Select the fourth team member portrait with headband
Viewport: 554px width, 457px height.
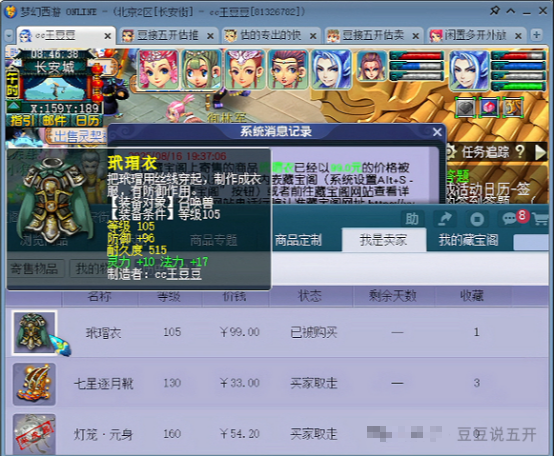(288, 69)
